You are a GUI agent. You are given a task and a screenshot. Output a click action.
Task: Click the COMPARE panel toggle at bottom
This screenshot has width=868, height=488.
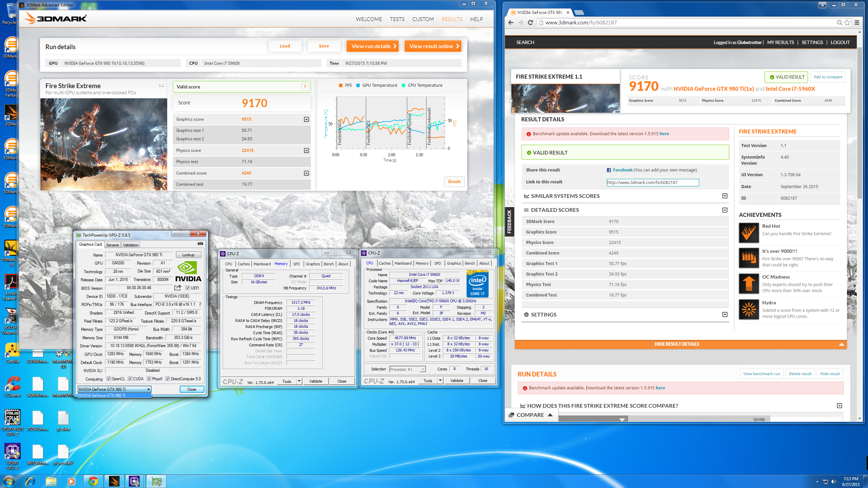(x=531, y=415)
